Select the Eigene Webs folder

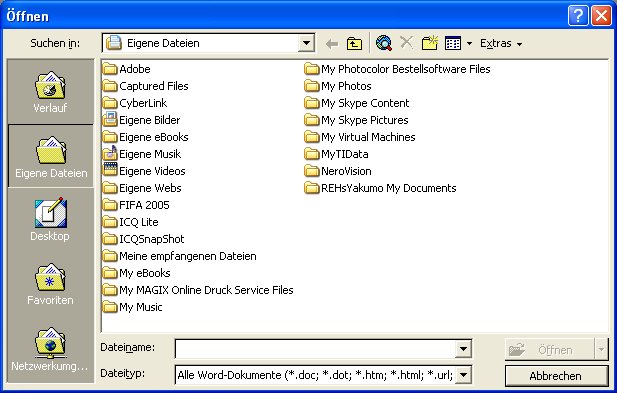pyautogui.click(x=142, y=188)
